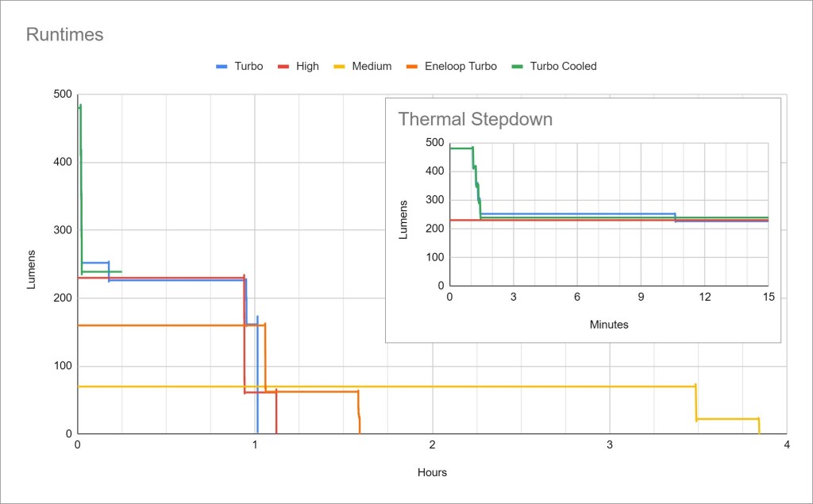Select the Minutes axis title in inset
This screenshot has height=504, width=813.
pos(609,325)
